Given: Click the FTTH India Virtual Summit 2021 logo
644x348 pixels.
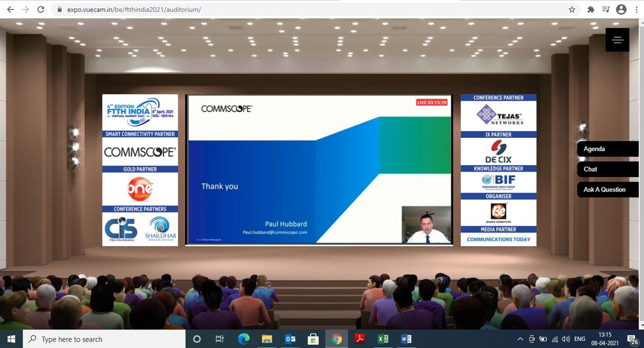Looking at the screenshot, I should (140, 112).
